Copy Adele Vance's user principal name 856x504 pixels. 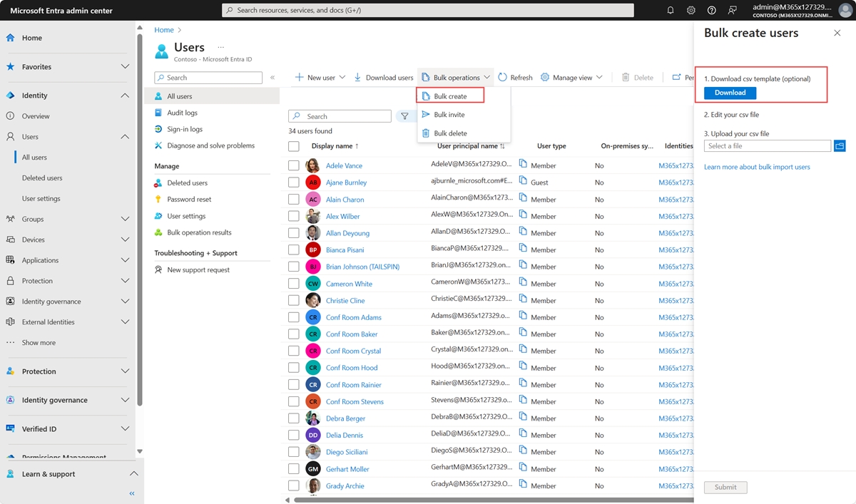click(x=523, y=164)
